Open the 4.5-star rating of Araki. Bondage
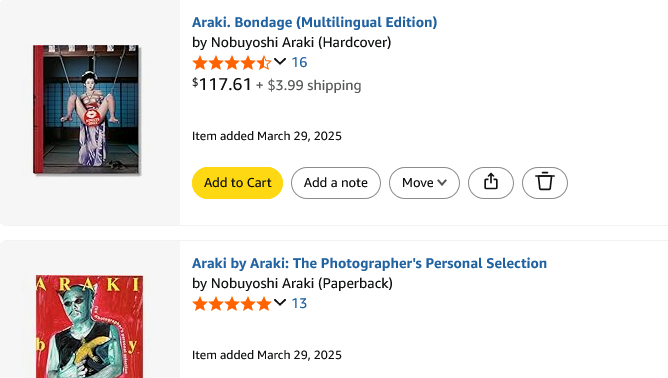 (x=232, y=63)
